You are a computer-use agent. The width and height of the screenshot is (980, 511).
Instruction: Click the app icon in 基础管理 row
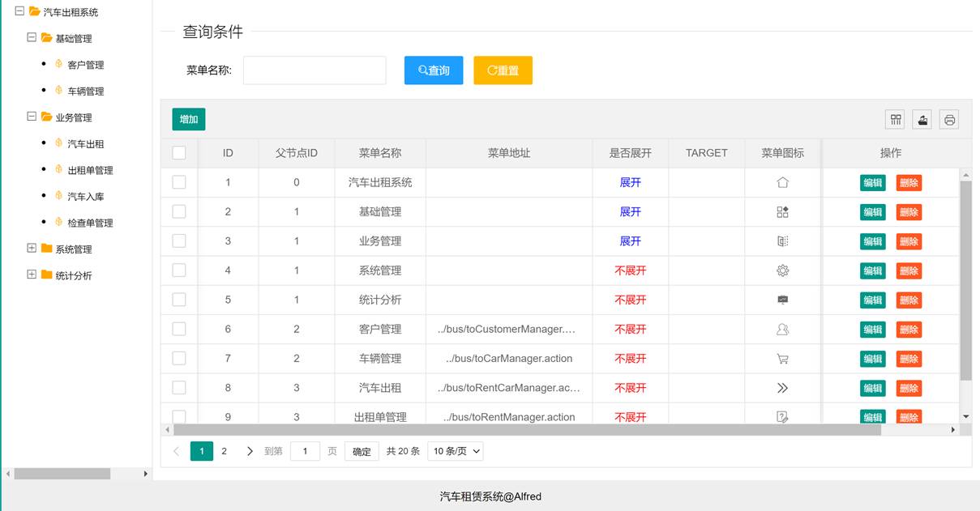tap(782, 211)
